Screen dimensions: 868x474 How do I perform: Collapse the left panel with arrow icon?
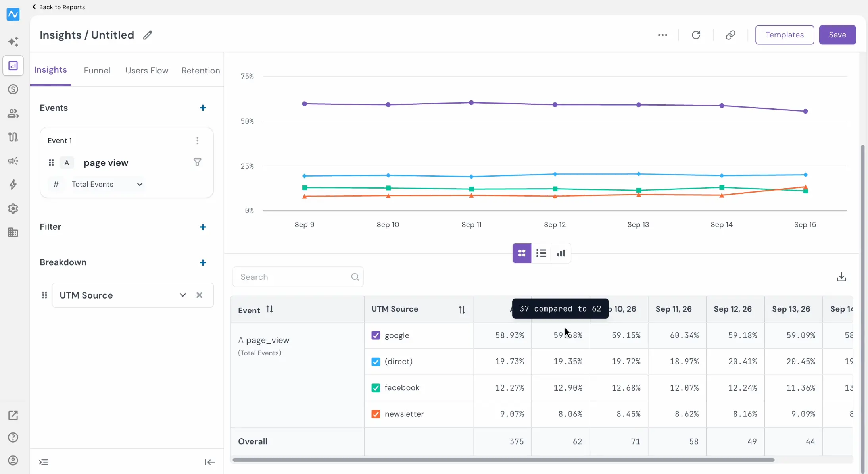pyautogui.click(x=210, y=462)
